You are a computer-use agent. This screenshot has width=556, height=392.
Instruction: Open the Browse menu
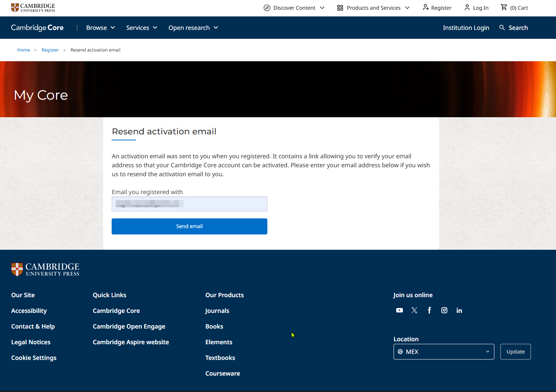(101, 28)
